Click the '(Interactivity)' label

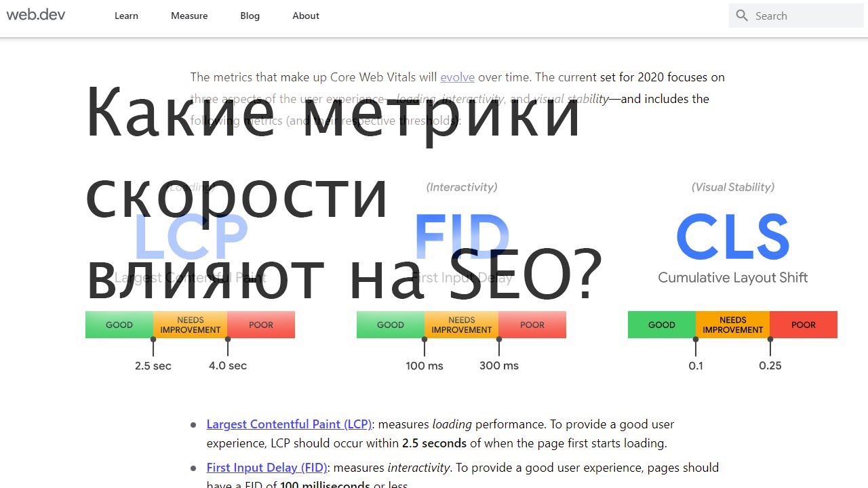[462, 187]
